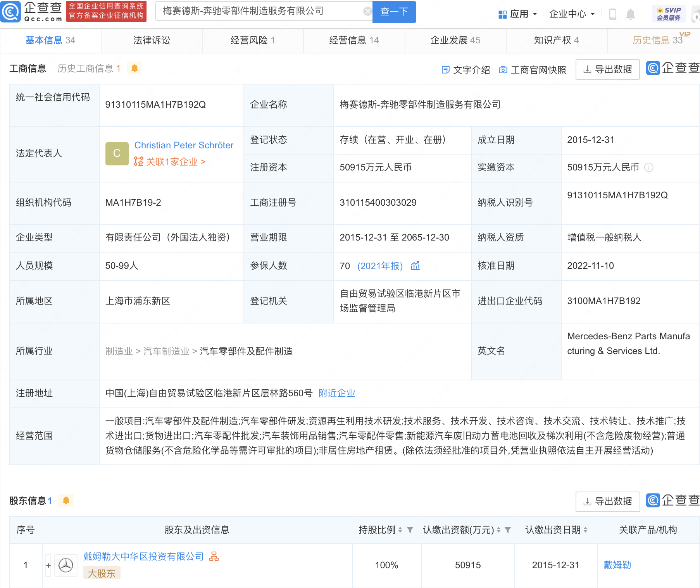Screen dimensions: 700x588
Task: Open the (2021年报) link
Action: tap(380, 266)
